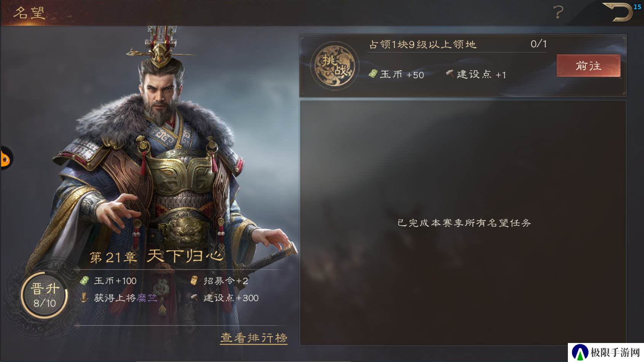Tap the hammer icon beside 建设点+1

click(450, 73)
